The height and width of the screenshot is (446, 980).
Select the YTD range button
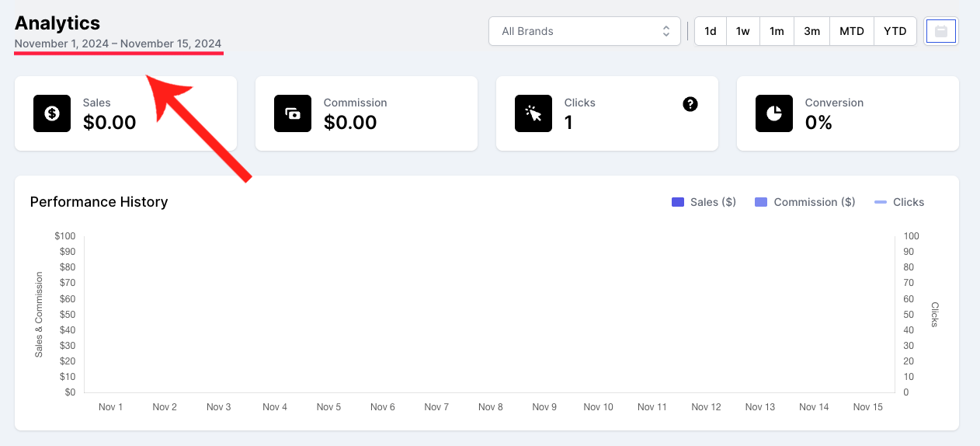[x=895, y=31]
